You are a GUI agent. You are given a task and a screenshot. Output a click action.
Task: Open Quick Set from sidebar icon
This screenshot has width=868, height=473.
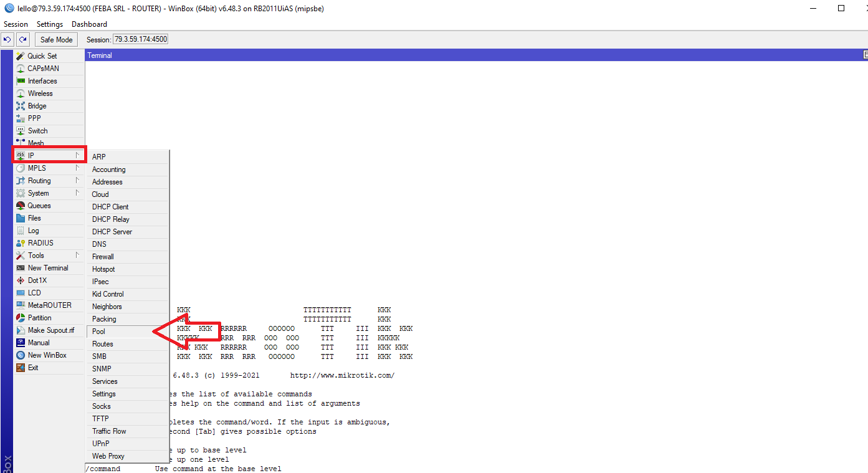tap(21, 56)
